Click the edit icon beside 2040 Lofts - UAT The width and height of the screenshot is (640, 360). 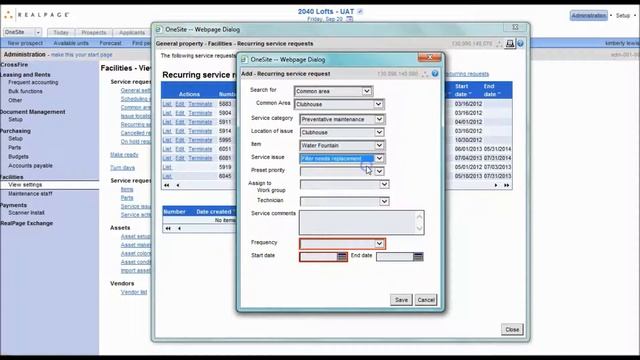[x=360, y=11]
